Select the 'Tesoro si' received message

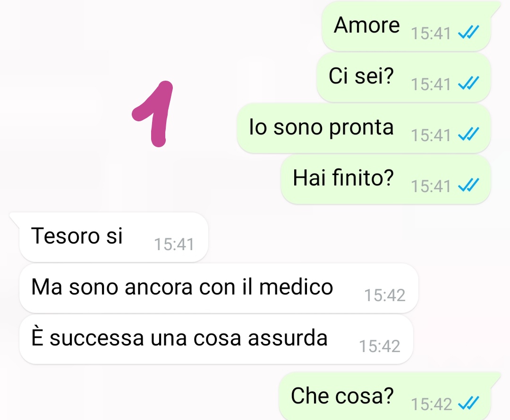coord(112,237)
